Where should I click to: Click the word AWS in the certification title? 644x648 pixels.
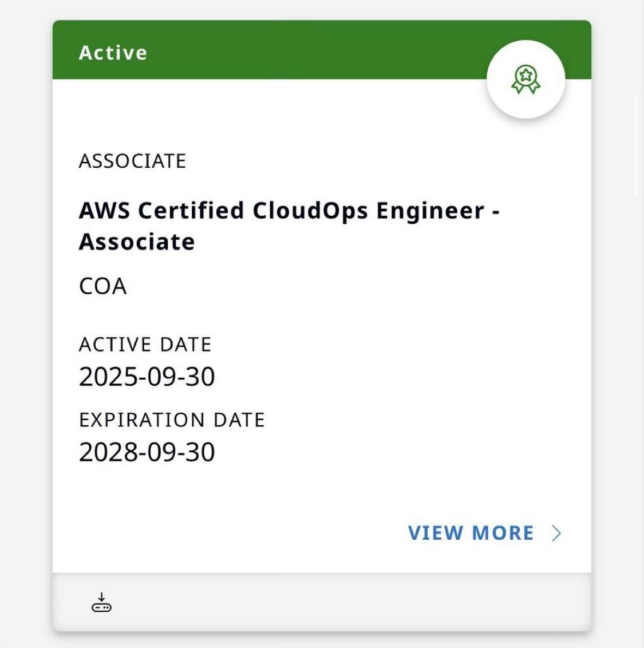tap(104, 211)
